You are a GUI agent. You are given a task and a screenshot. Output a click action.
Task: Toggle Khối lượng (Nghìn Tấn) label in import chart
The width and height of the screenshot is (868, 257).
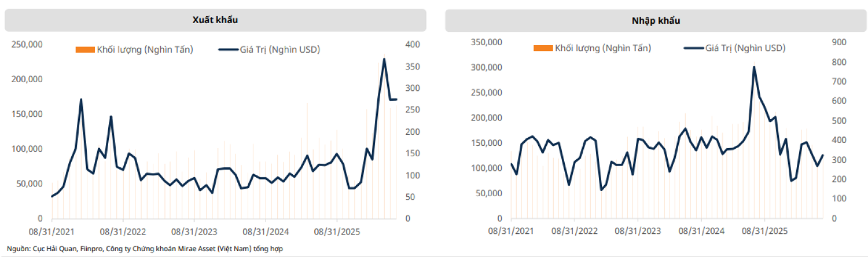click(602, 48)
